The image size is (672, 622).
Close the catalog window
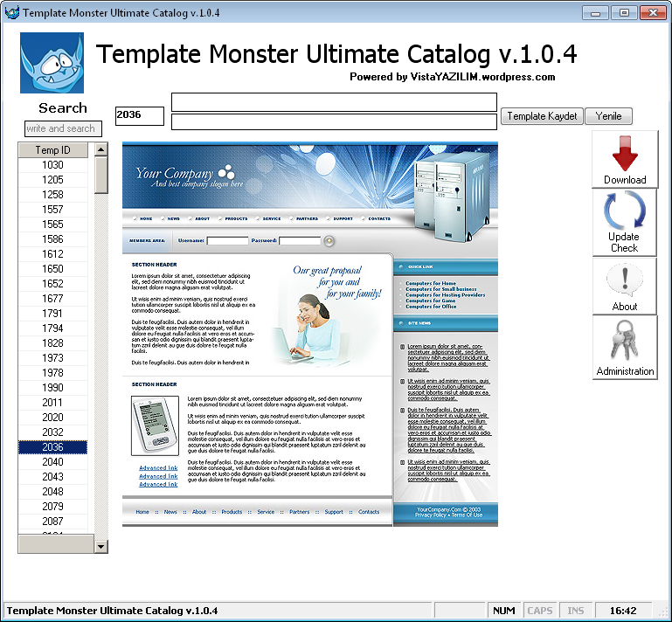653,13
